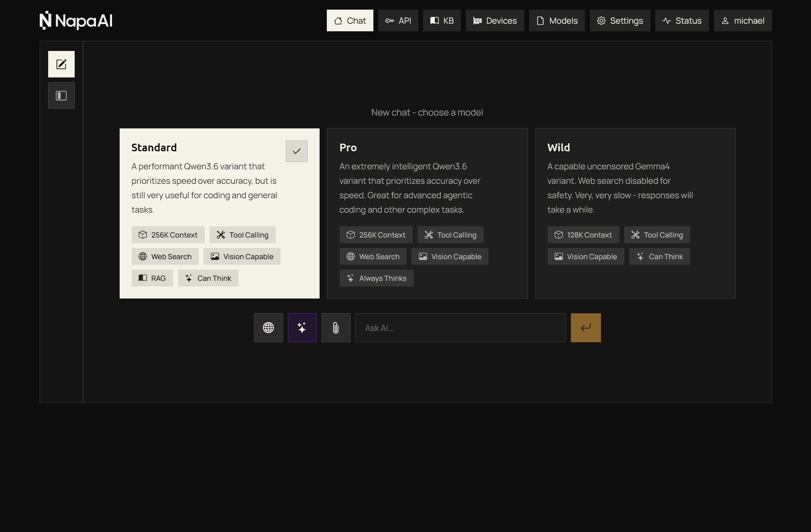View the Status page

click(x=682, y=20)
